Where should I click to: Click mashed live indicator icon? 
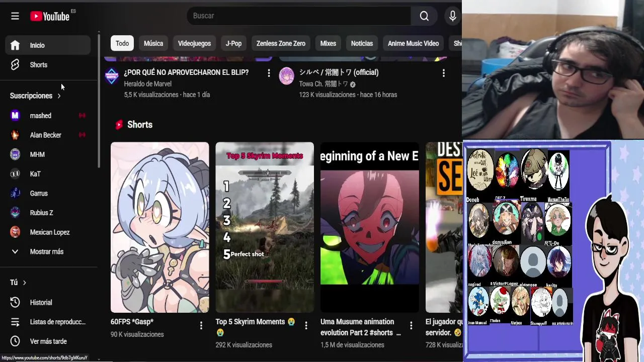tap(82, 116)
